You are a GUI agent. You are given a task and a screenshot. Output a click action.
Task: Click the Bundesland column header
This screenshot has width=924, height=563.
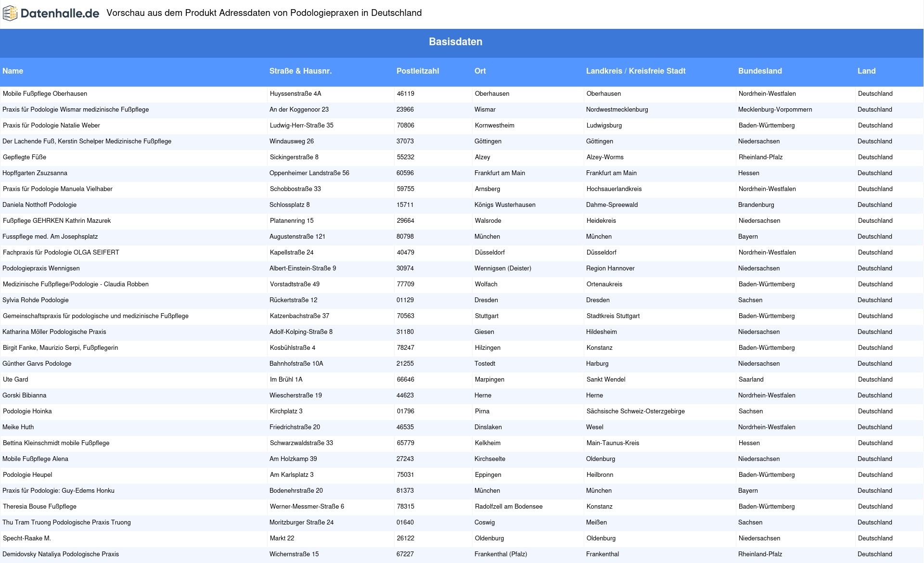click(x=760, y=71)
